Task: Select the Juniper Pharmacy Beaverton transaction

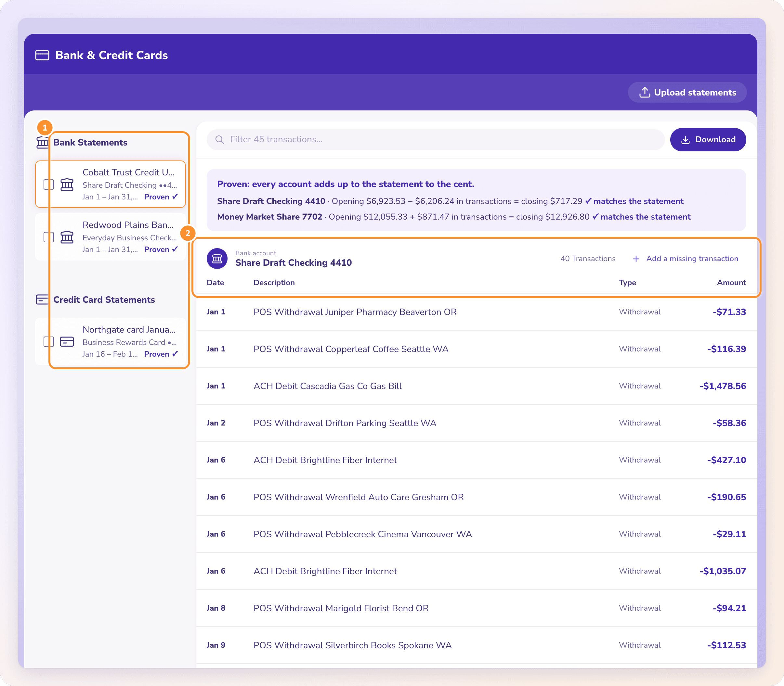Action: tap(477, 312)
